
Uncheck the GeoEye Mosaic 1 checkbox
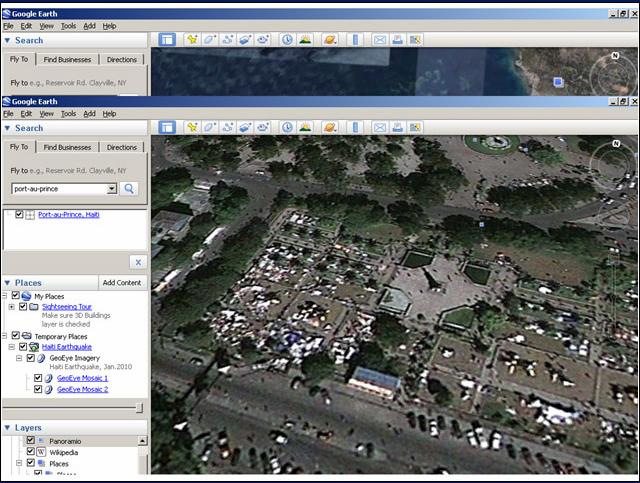[38, 378]
